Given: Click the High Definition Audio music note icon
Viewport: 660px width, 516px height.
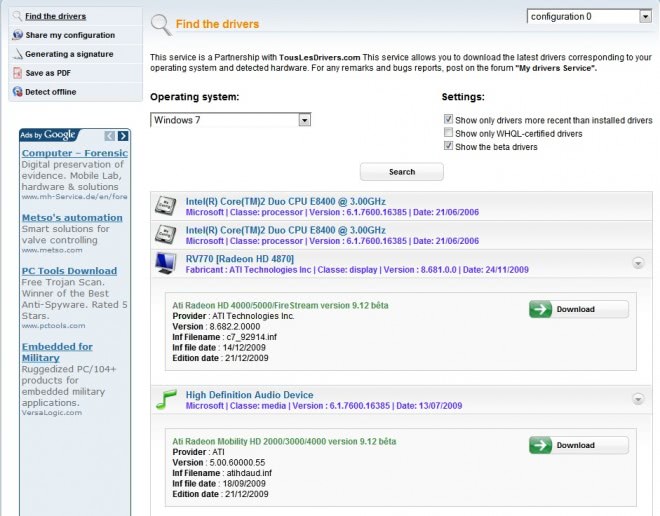Looking at the screenshot, I should pos(165,400).
